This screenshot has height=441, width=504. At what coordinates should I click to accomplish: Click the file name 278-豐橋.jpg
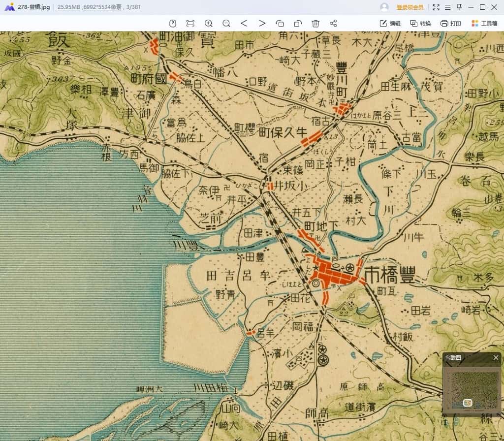pyautogui.click(x=34, y=7)
